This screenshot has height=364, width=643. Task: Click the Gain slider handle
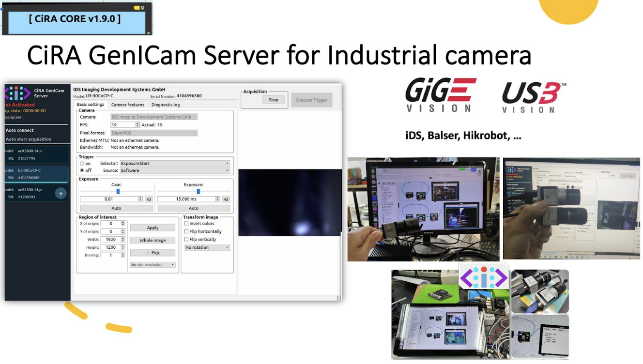point(118,191)
